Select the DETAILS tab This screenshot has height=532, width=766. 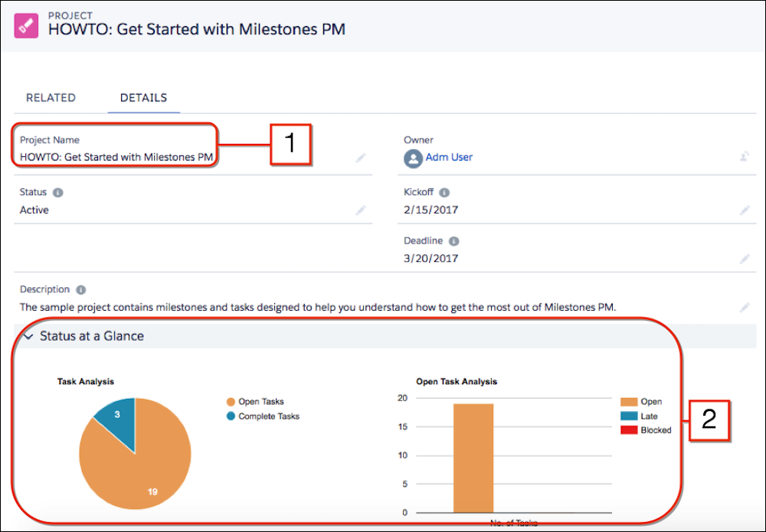[144, 98]
